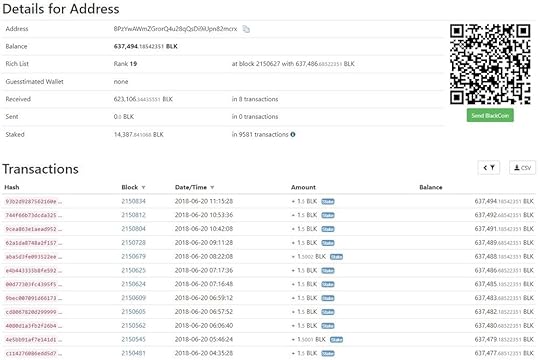The width and height of the screenshot is (540, 360).
Task: Click Stake badge in block 2150804 row
Action: [x=328, y=229]
